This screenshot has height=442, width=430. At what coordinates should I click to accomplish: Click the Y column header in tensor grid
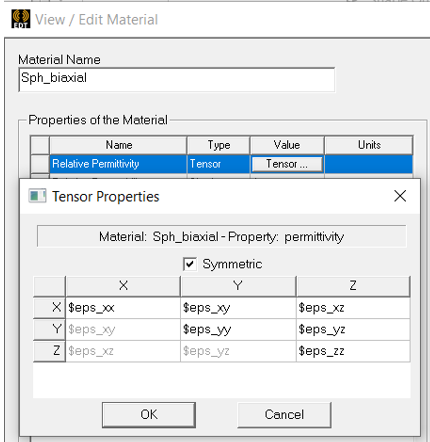[238, 286]
